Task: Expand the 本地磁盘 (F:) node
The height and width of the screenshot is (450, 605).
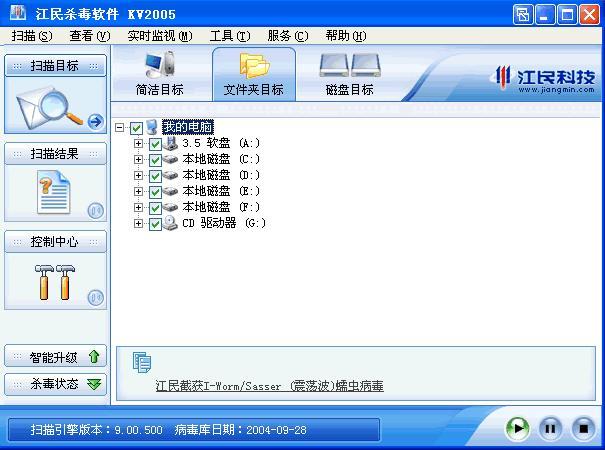Action: pyautogui.click(x=138, y=208)
